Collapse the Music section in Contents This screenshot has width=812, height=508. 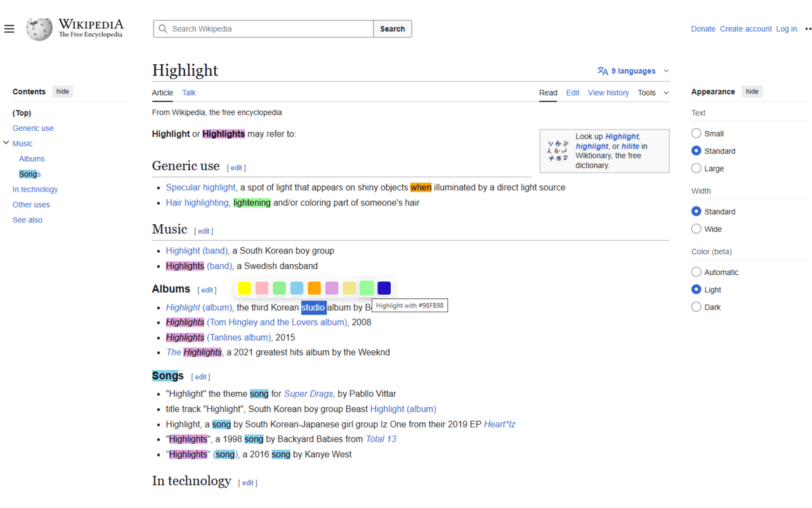tap(6, 143)
